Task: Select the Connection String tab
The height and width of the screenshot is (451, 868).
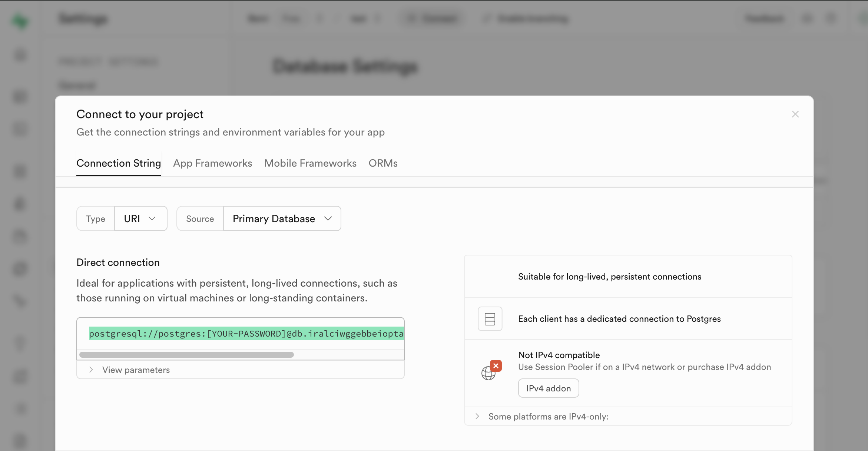Action: point(119,163)
